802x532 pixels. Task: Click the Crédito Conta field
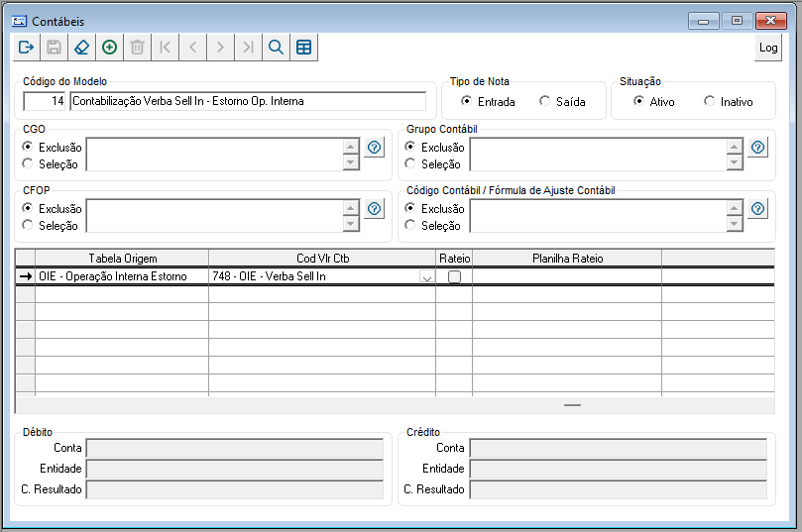(x=619, y=448)
